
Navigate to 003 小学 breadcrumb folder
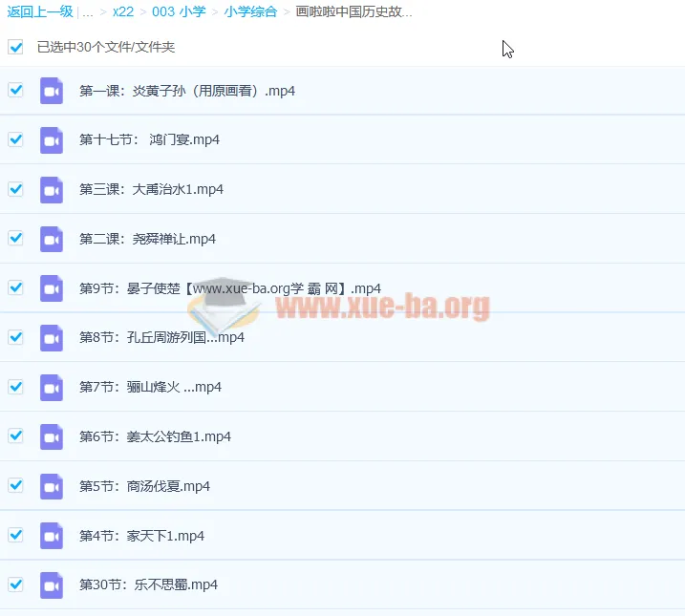pyautogui.click(x=178, y=12)
